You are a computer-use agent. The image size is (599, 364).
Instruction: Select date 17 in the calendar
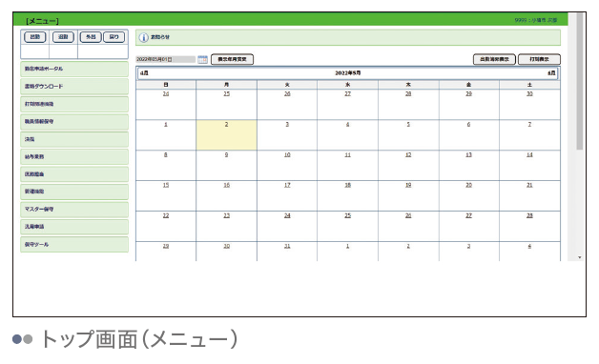pos(287,185)
